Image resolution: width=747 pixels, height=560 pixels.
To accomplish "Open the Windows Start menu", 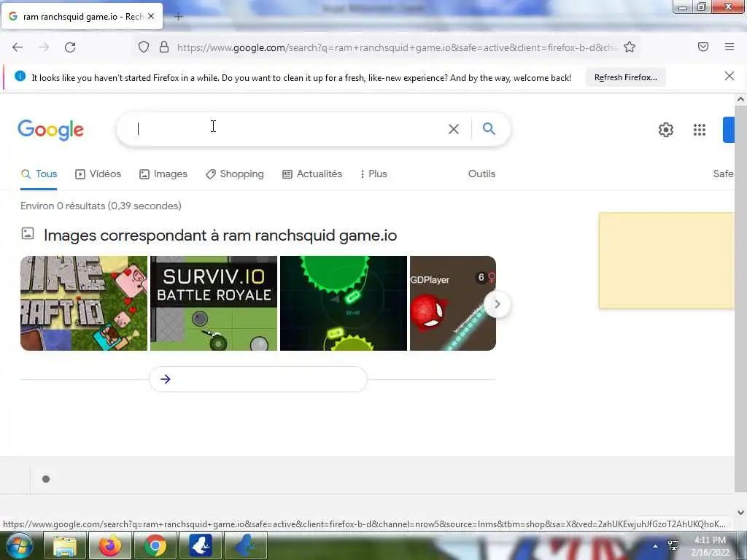I will 18,545.
